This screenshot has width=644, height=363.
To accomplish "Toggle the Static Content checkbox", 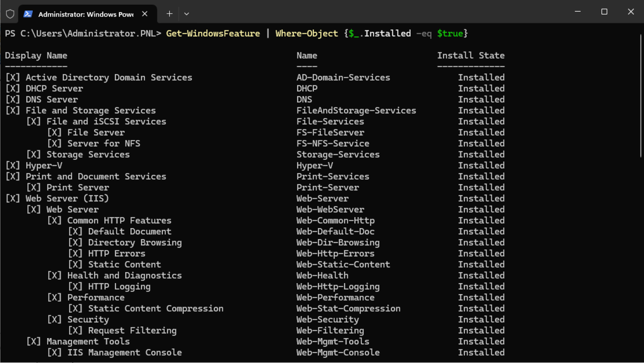I will coord(75,264).
